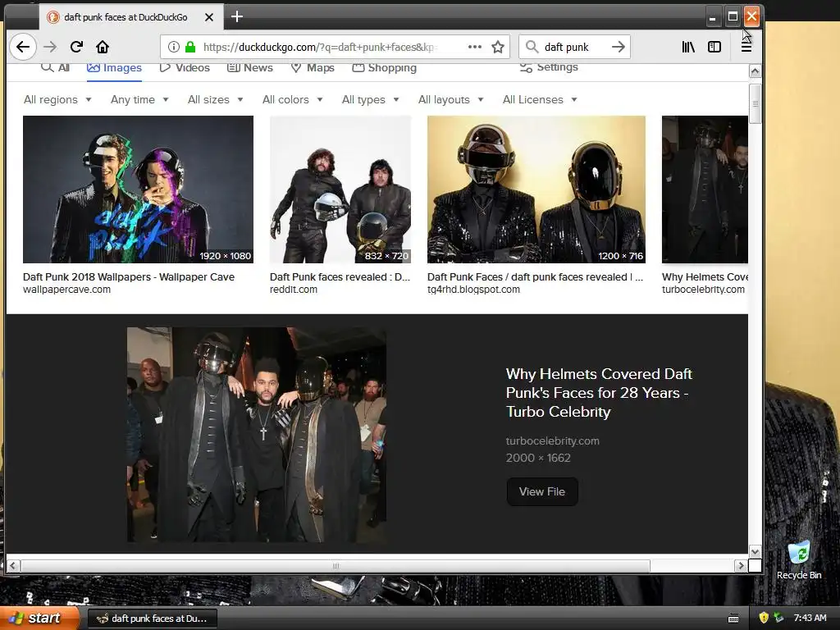
Task: Expand the All sizes filter
Action: tap(216, 99)
